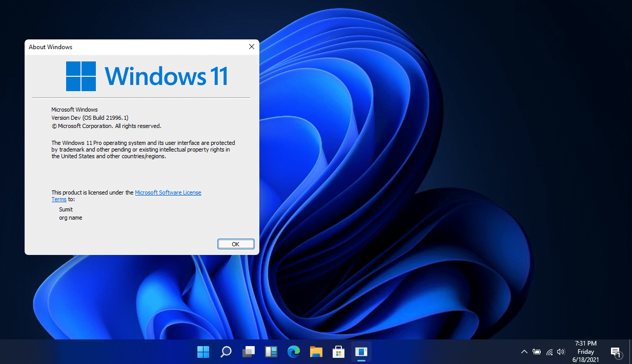Click the About Windows title text
Viewport: 632px width, 364px height.
50,47
